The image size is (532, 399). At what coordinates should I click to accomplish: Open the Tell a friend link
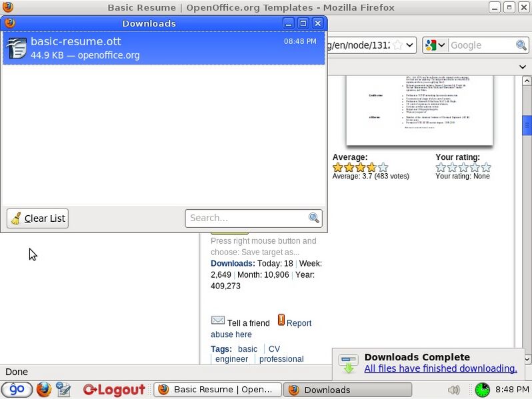[249, 323]
